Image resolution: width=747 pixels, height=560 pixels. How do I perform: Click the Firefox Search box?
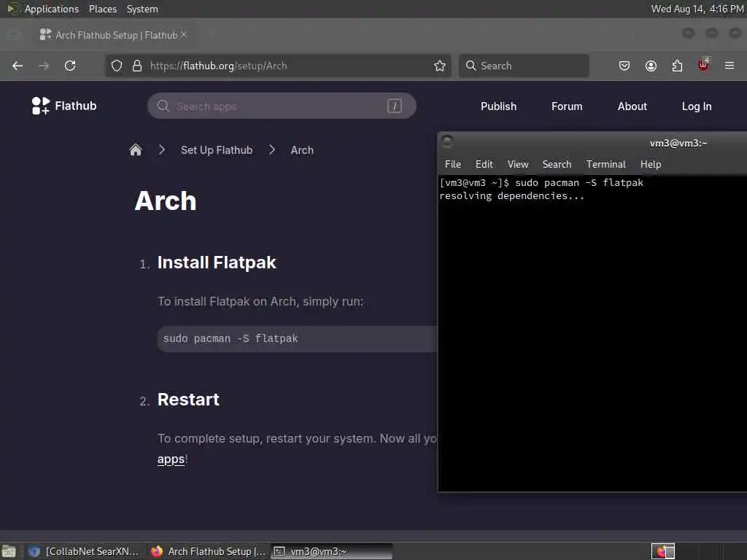pos(524,66)
